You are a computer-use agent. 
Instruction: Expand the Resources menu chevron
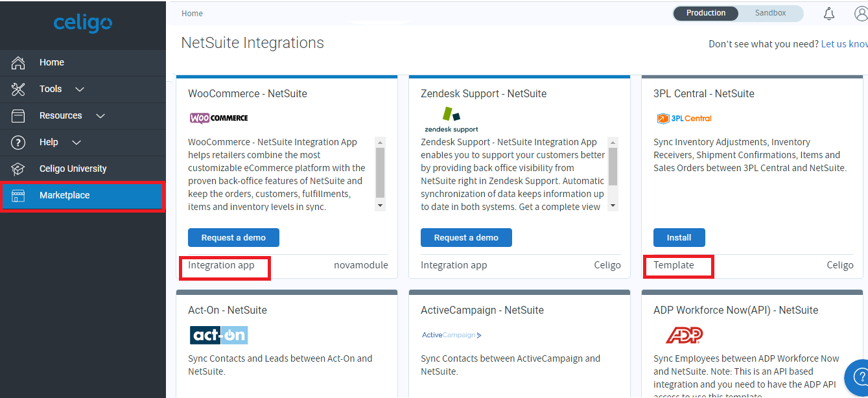click(100, 116)
